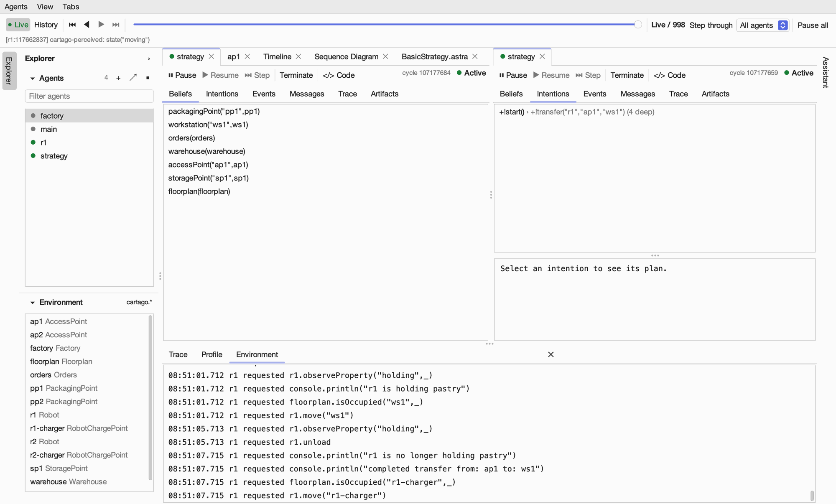Open the View menu
This screenshot has width=836, height=504.
pyautogui.click(x=45, y=7)
